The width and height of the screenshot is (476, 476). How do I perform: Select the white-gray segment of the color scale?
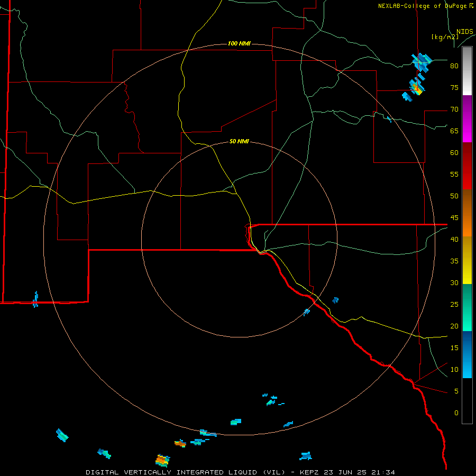pyautogui.click(x=467, y=71)
